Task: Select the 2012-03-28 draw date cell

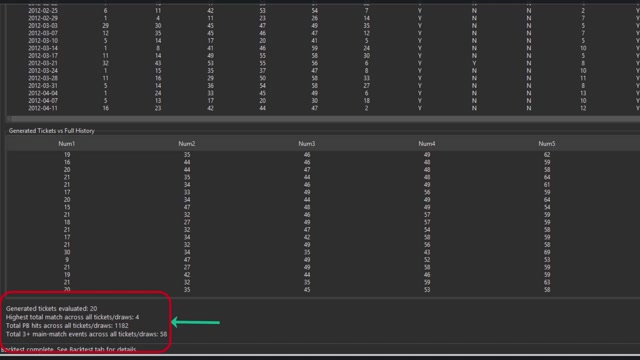Action: click(43, 78)
